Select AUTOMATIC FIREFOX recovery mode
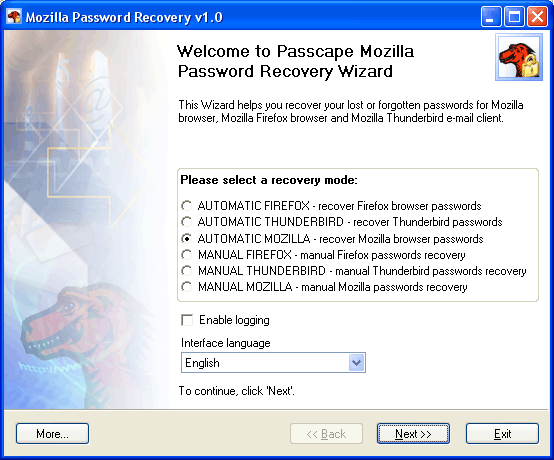This screenshot has height=460, width=554. coord(187,206)
